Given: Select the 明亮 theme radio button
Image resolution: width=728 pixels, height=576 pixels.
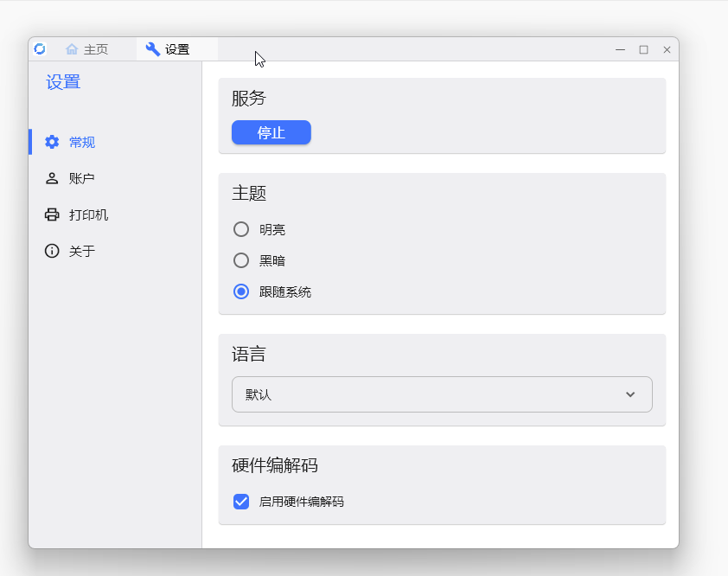Looking at the screenshot, I should 241,229.
